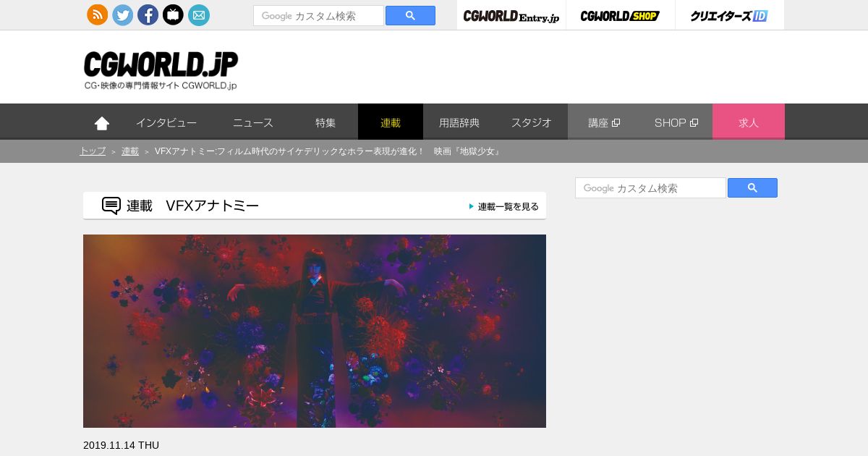Click the 連載 VFXアナトミー heading

pos(192,206)
